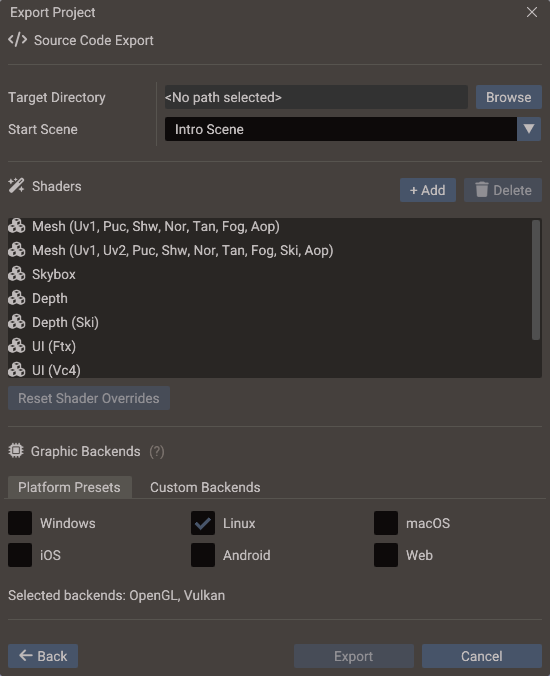
Task: Tick the Android platform checkbox
Action: [x=203, y=555]
